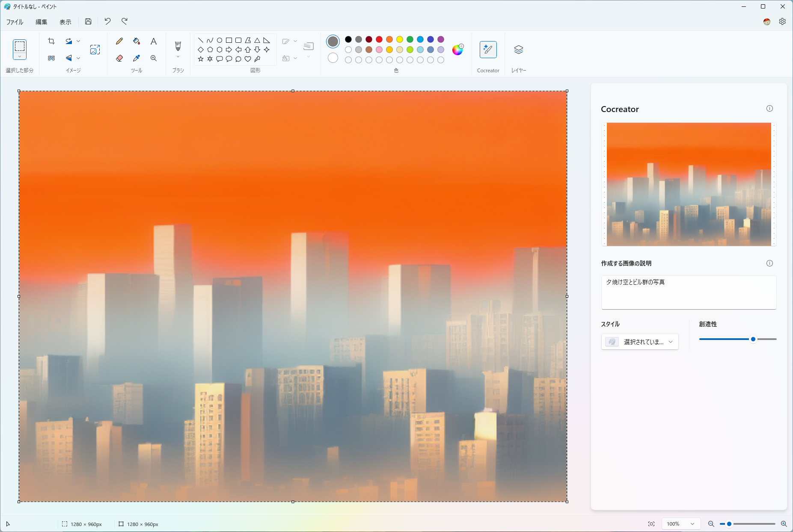
Task: Open Cocreator from the toolbar
Action: [488, 49]
